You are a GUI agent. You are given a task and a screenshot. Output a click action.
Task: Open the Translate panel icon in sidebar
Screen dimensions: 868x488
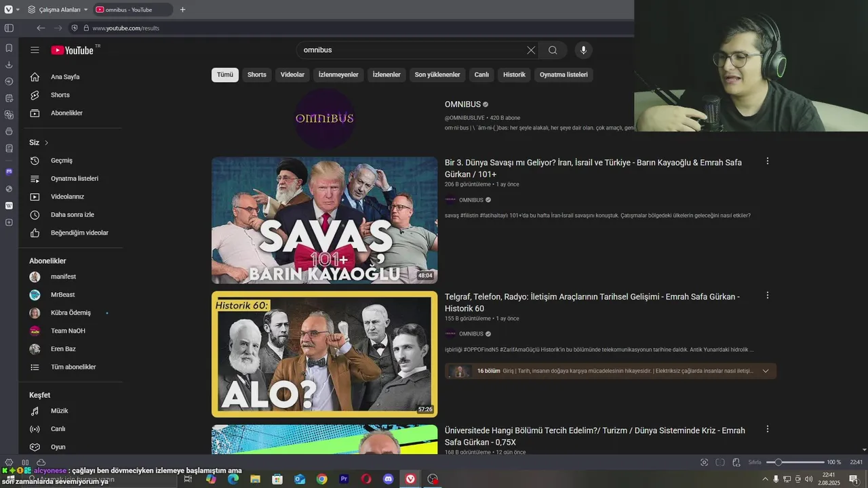(x=9, y=115)
